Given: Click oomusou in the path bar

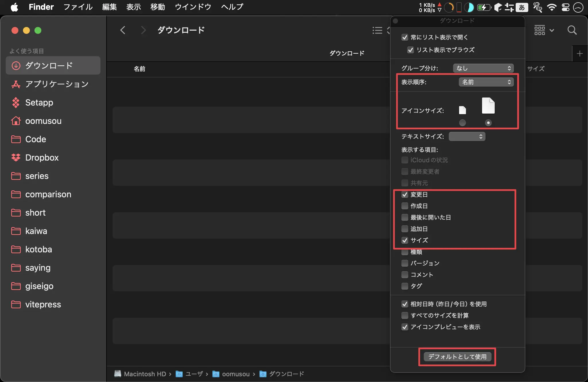Looking at the screenshot, I should click(x=231, y=374).
